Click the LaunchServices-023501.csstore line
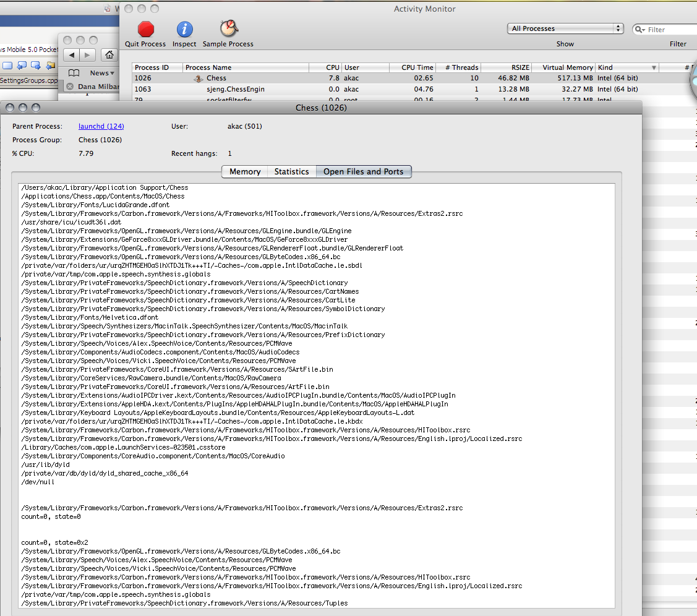 click(123, 448)
